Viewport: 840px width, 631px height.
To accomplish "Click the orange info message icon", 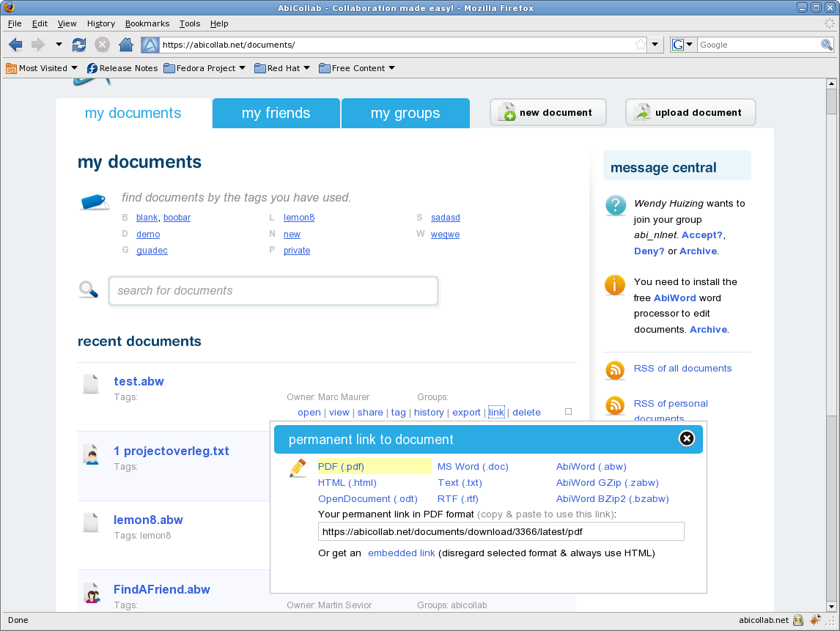I will point(615,285).
